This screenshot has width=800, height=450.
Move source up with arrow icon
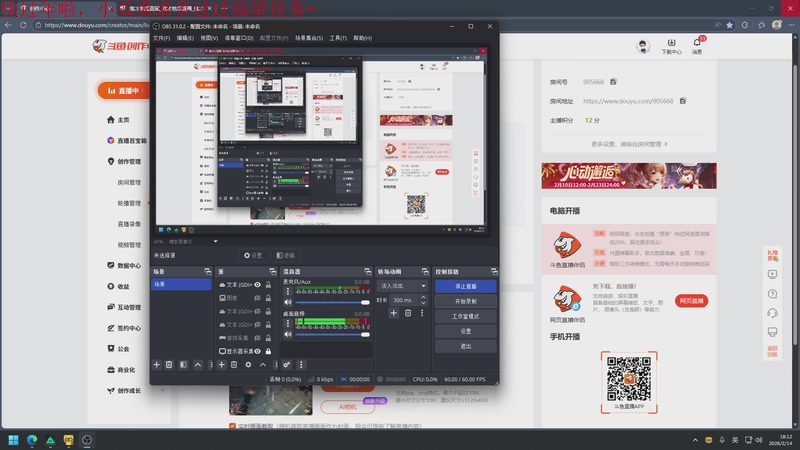pyautogui.click(x=263, y=365)
